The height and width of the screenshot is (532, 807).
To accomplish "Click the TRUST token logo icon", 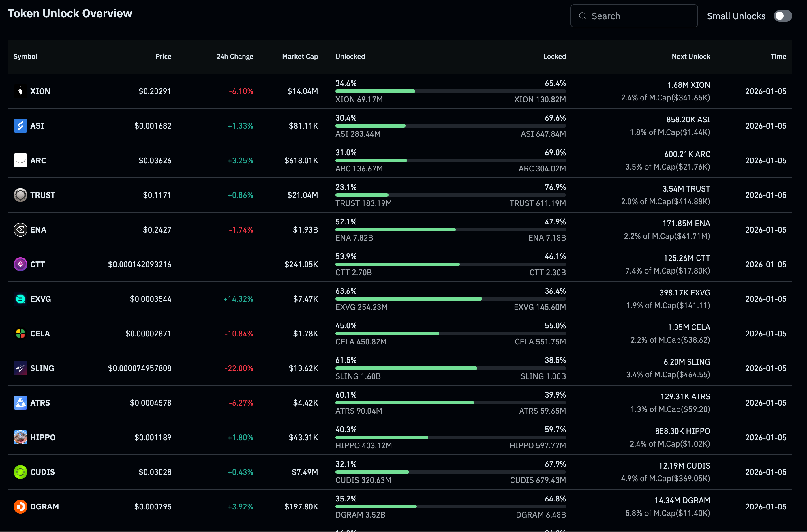I will click(20, 195).
